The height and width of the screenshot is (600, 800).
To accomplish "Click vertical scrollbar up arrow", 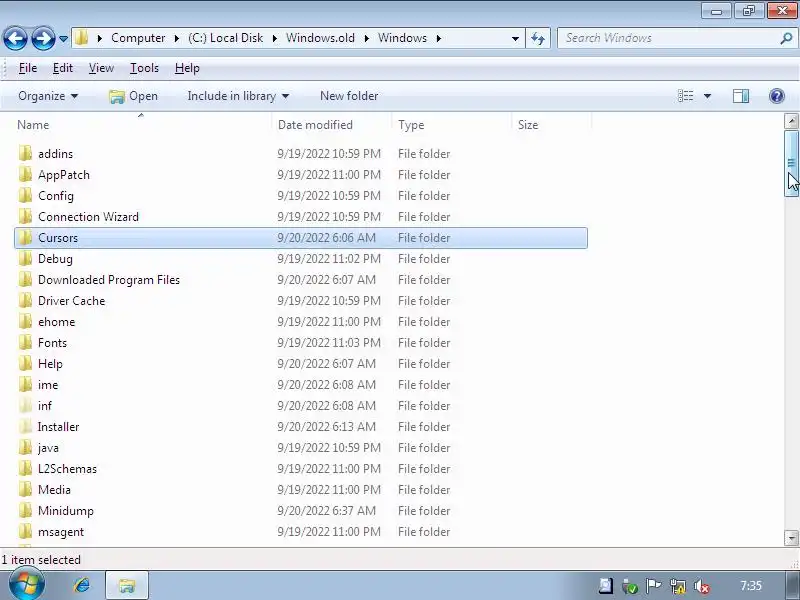I will pyautogui.click(x=791, y=121).
